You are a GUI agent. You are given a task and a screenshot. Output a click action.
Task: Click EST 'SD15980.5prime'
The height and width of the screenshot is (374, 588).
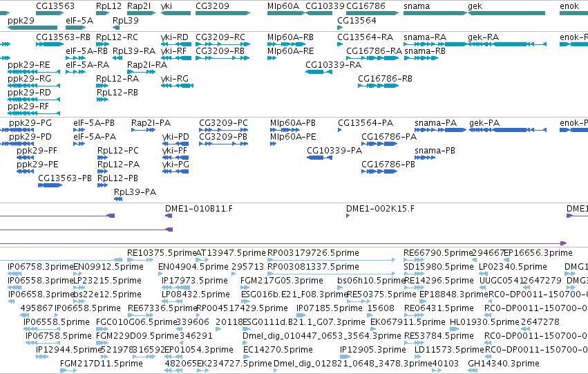click(439, 267)
